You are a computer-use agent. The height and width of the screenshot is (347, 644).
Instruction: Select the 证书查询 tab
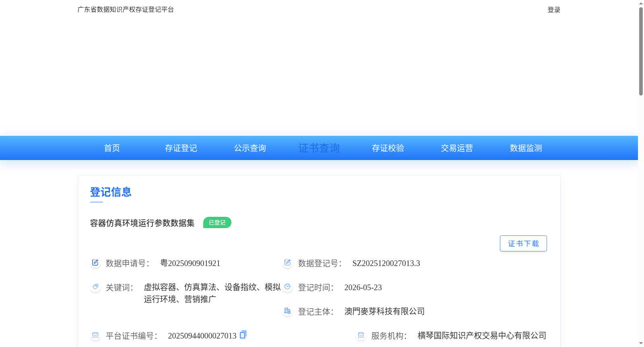319,148
